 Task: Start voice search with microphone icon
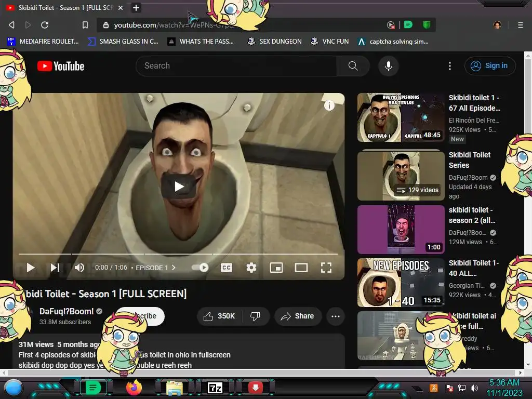click(389, 66)
